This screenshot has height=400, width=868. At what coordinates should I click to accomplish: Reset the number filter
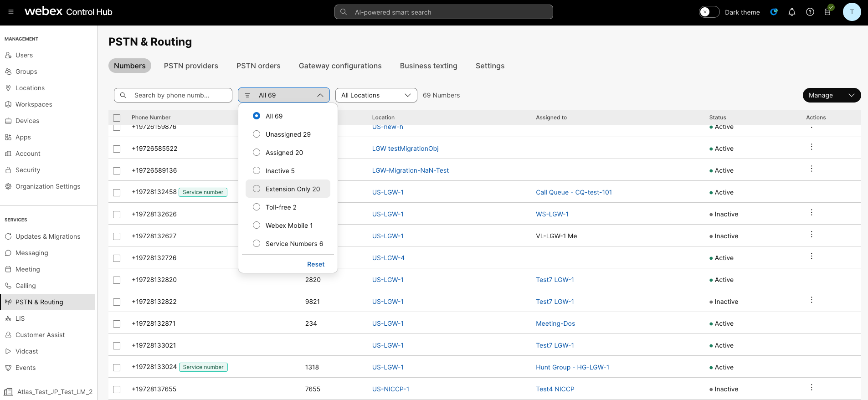click(316, 264)
